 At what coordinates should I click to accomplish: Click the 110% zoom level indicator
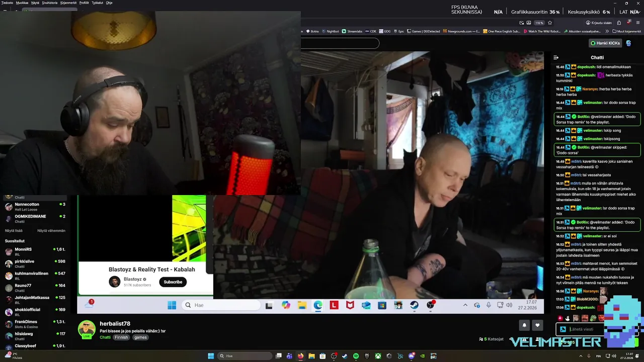point(539,23)
